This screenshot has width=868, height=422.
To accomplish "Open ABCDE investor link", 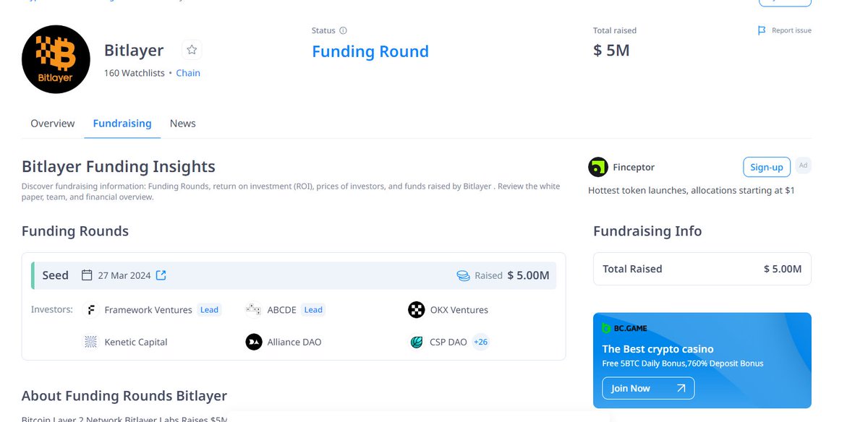I will pos(281,310).
